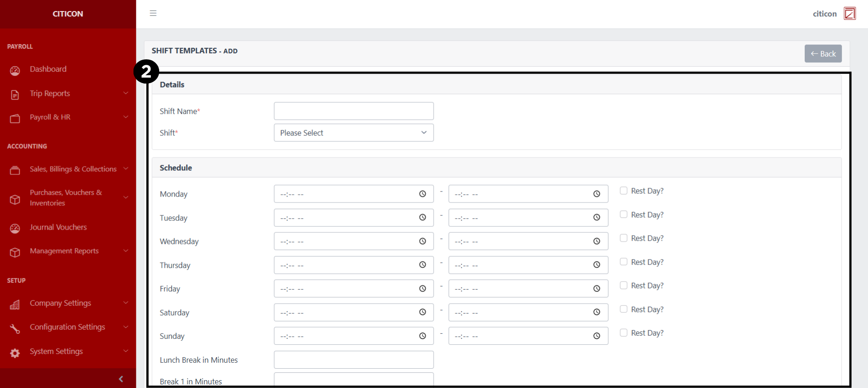Open Friday start time clock picker

[423, 288]
